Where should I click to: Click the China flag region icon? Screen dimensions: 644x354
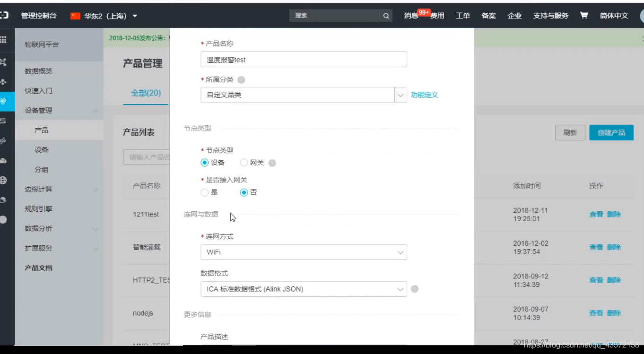(75, 16)
